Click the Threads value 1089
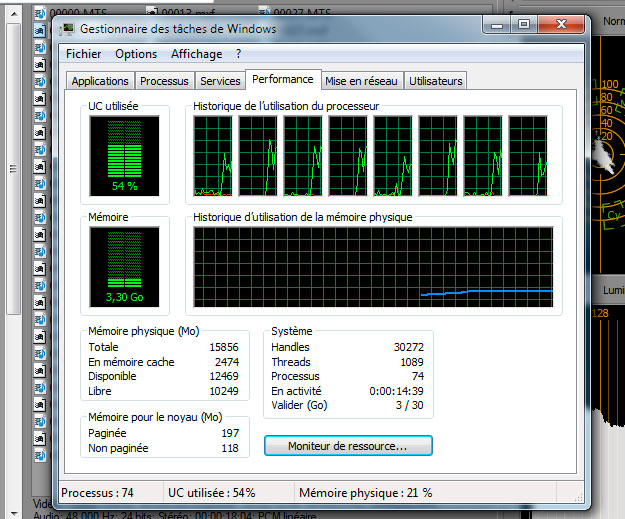Image resolution: width=625 pixels, height=519 pixels. pos(412,362)
